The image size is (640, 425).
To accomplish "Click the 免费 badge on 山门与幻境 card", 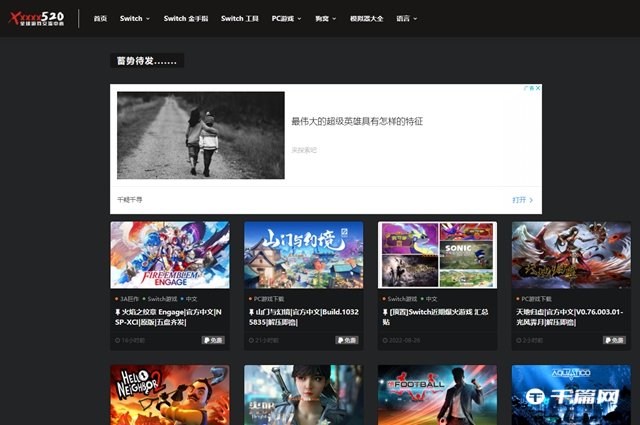I will coord(347,340).
